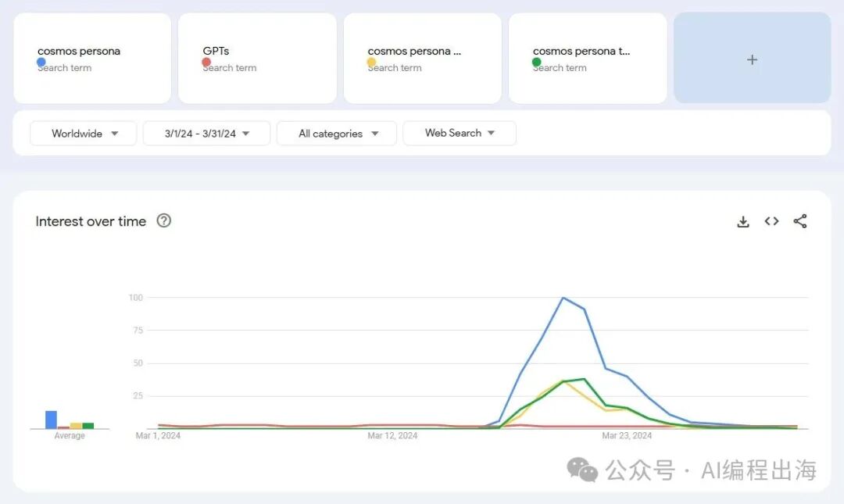The image size is (844, 504).
Task: Click the fourth green-dot search term card
Action: 587,59
